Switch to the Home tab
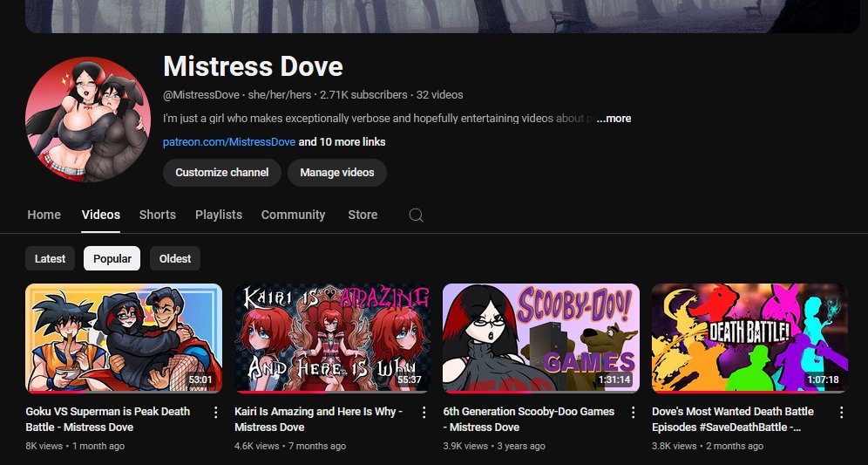This screenshot has width=868, height=465. pyautogui.click(x=44, y=215)
